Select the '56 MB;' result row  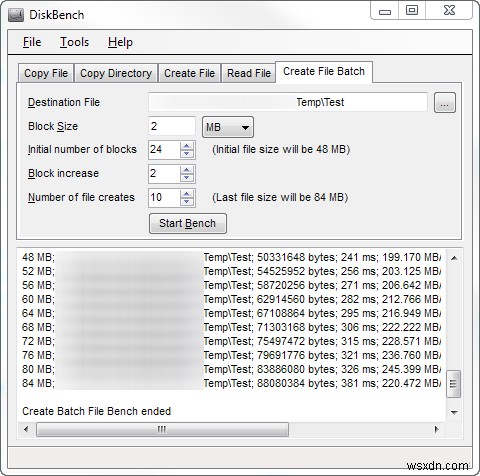click(231, 285)
